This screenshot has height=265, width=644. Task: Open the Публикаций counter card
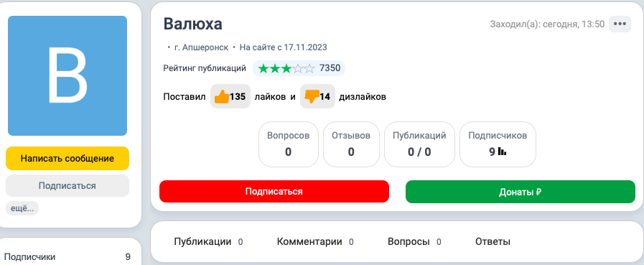coord(419,144)
